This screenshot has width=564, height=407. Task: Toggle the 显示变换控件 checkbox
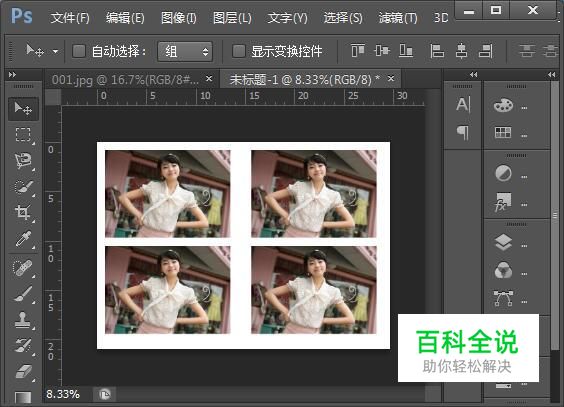pyautogui.click(x=238, y=51)
